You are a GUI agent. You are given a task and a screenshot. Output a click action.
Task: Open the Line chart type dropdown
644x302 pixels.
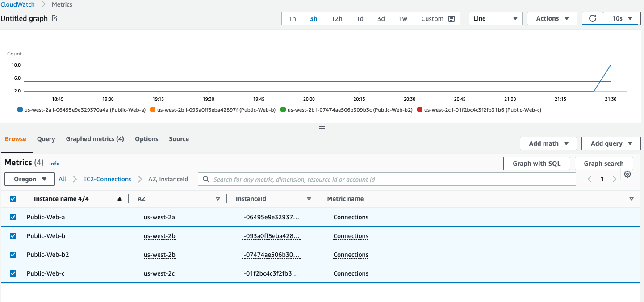(495, 18)
